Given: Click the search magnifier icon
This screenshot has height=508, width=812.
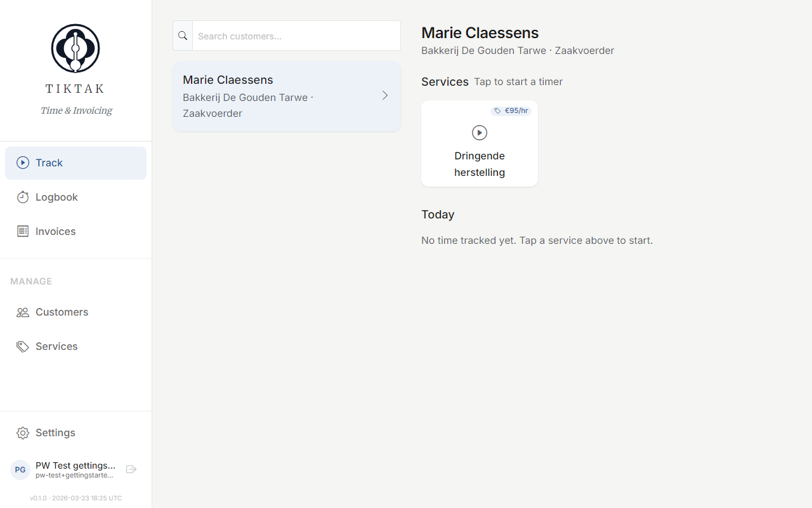Looking at the screenshot, I should (x=183, y=36).
